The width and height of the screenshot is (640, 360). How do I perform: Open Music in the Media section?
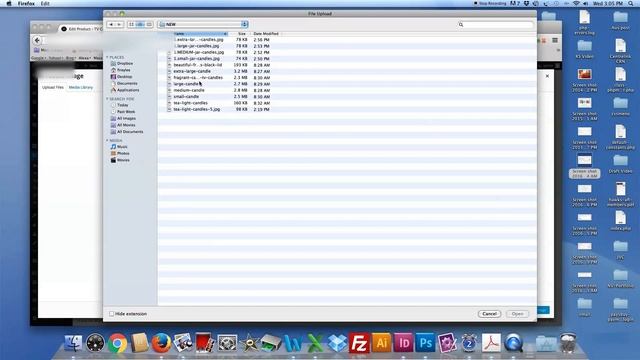[x=119, y=147]
